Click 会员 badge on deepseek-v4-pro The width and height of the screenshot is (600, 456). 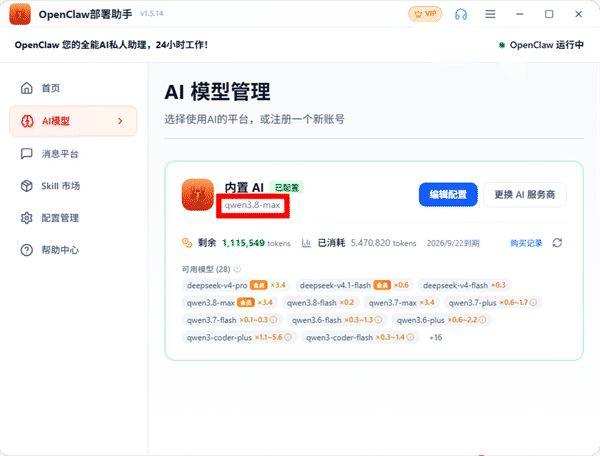point(259,285)
